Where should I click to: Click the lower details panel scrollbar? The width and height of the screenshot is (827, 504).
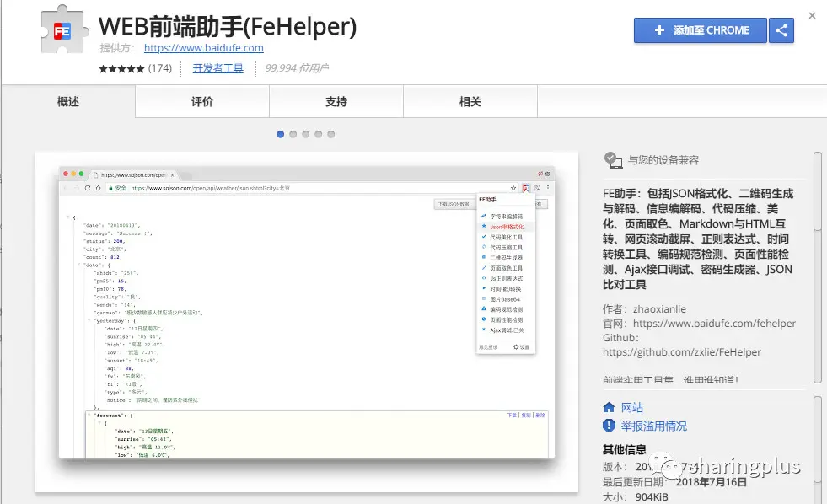tap(818, 450)
